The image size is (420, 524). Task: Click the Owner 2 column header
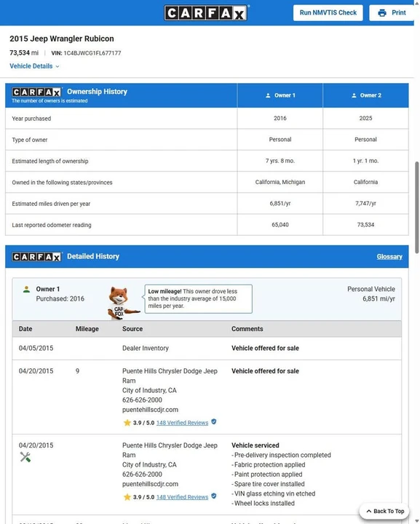pyautogui.click(x=365, y=95)
